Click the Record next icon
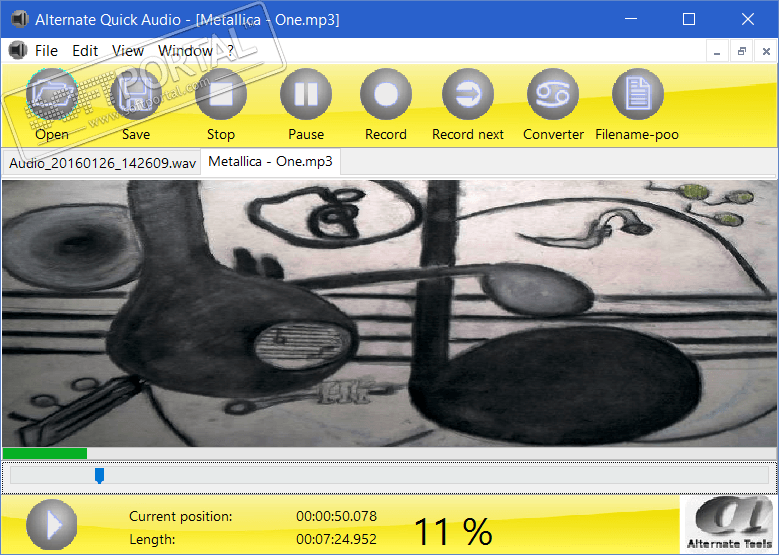The width and height of the screenshot is (779, 555). pos(468,94)
